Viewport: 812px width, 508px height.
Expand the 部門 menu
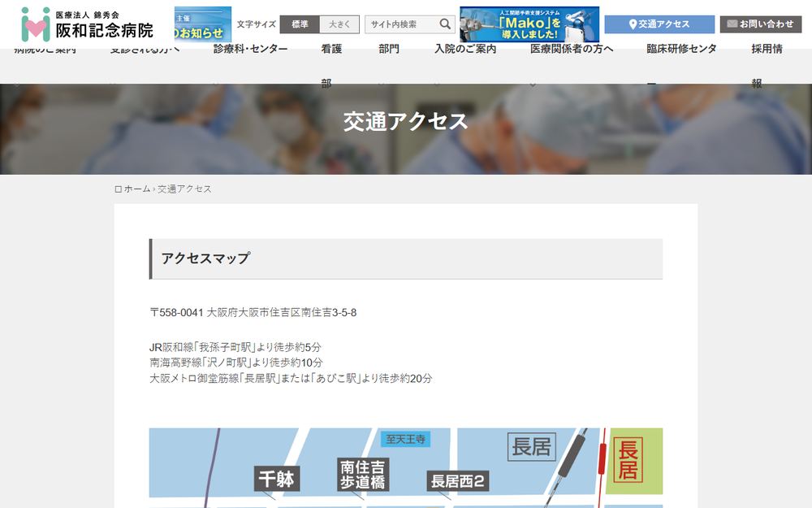point(388,49)
